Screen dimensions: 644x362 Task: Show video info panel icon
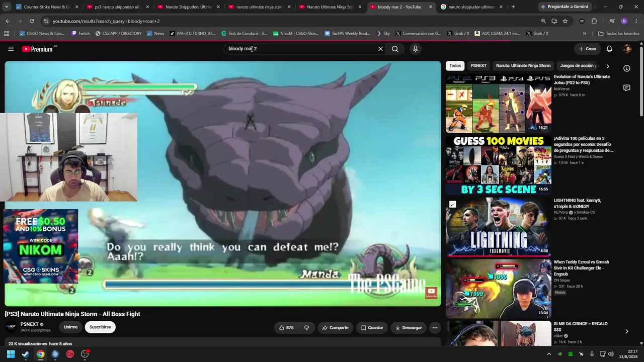627,68
